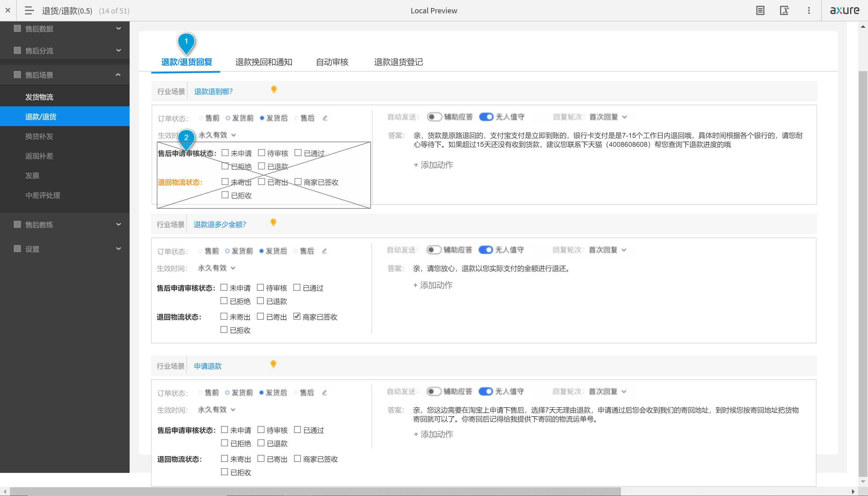
Task: Toggle 辅助应答 switch in 退款退多少金额? card
Action: click(x=434, y=250)
